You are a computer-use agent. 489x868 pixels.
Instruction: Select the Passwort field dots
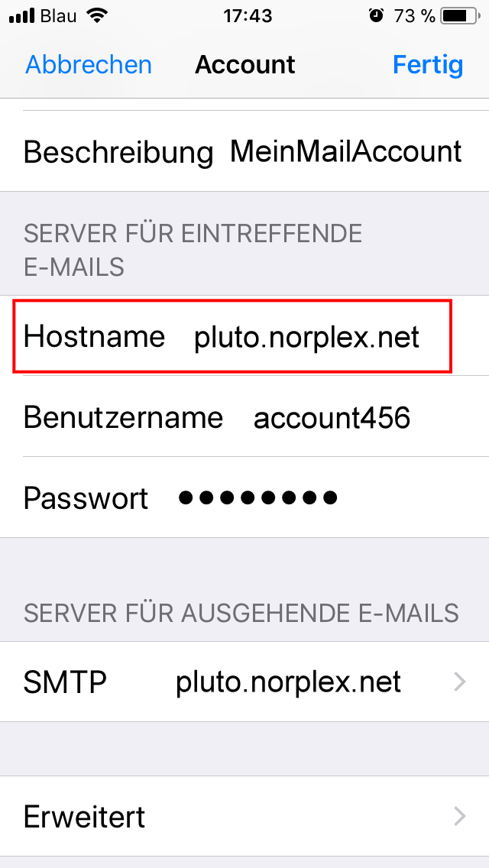258,498
